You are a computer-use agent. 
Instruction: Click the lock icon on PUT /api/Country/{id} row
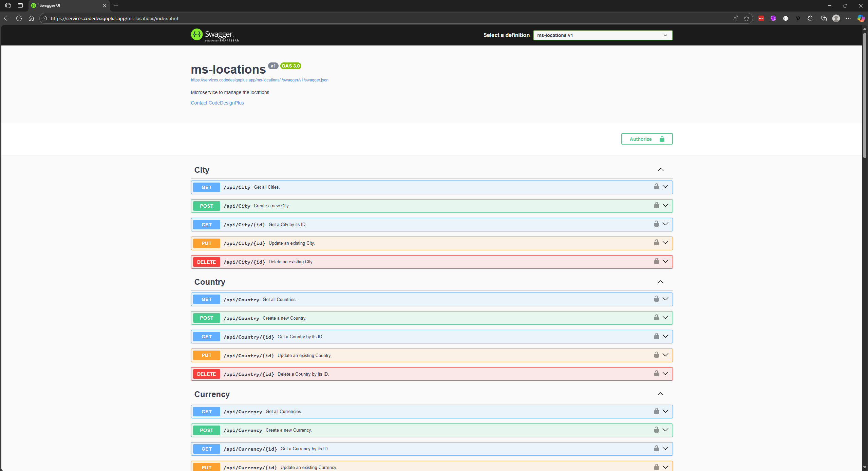[x=656, y=355]
